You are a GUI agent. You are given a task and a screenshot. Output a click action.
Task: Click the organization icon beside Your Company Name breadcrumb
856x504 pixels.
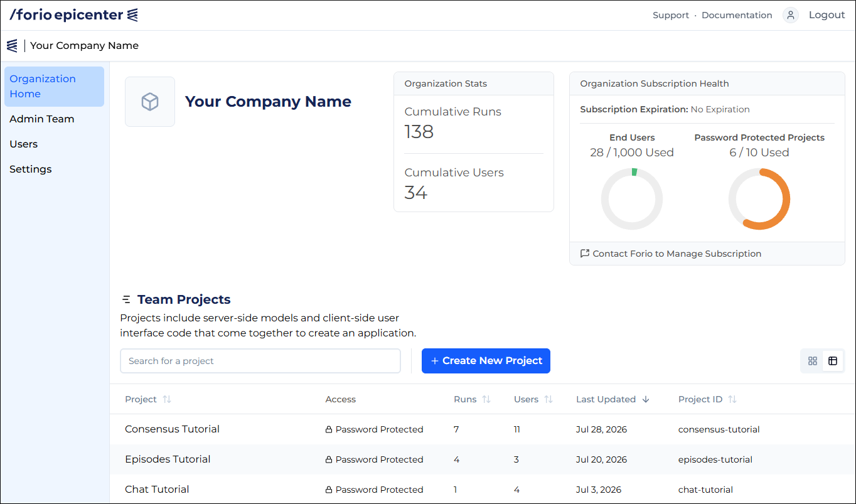pos(12,45)
